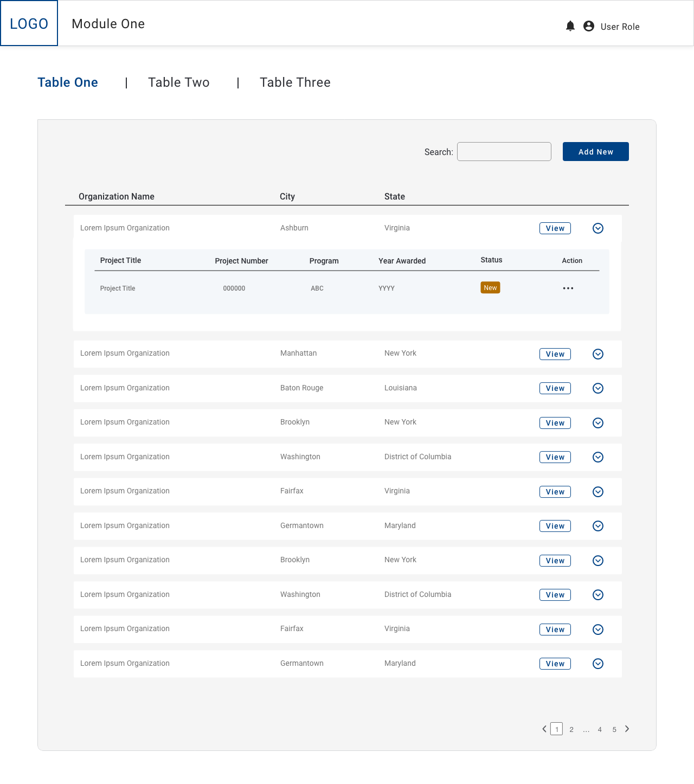The height and width of the screenshot is (784, 694).
Task: Go to the next page using the right arrow
Action: [x=627, y=729]
